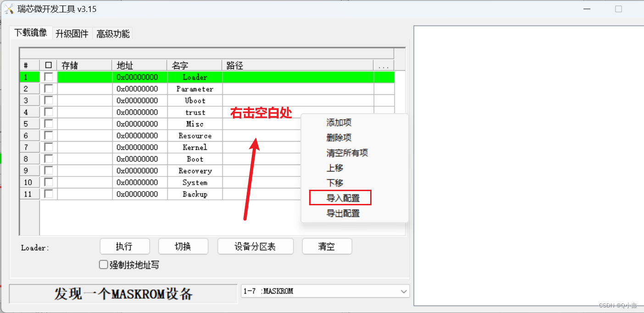Click the '...' column header
This screenshot has width=644, height=313.
tap(383, 66)
